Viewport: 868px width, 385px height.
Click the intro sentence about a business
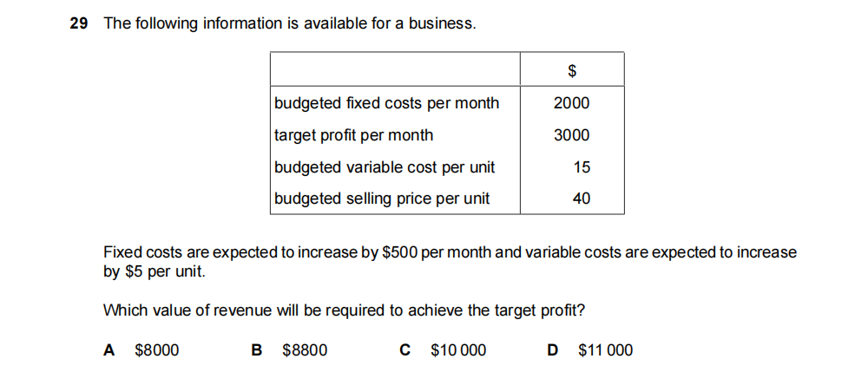[x=290, y=24]
